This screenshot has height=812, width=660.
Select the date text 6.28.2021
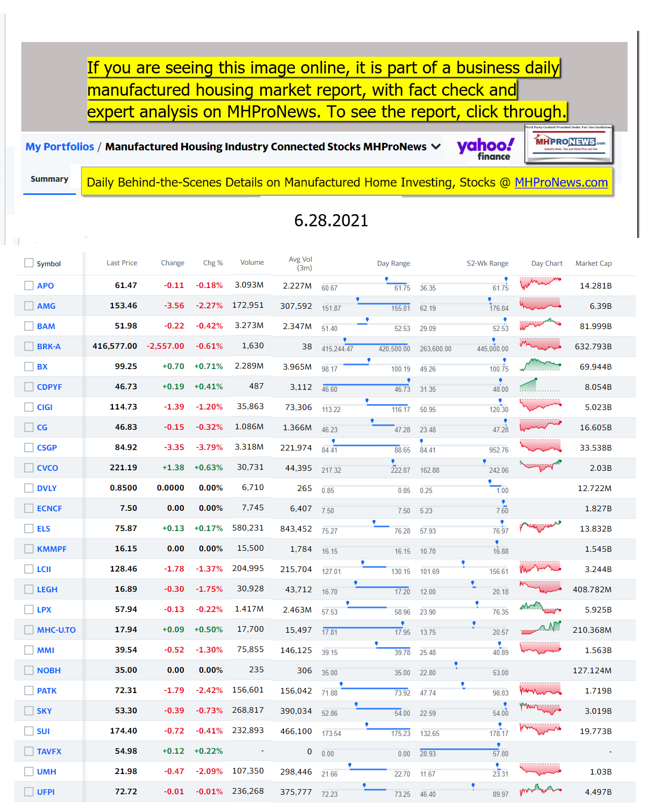pyautogui.click(x=331, y=221)
